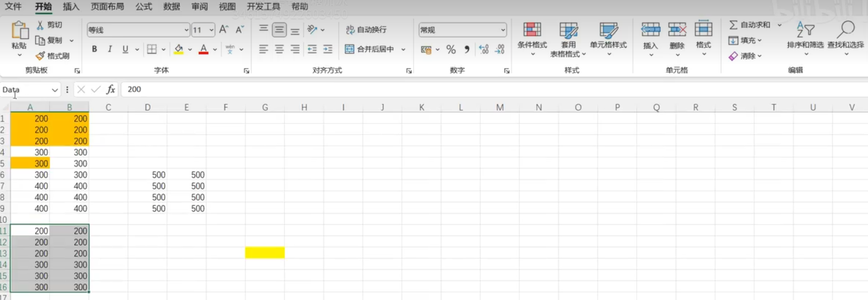Increase the indent level
Screen dimensions: 868x300
(x=328, y=49)
